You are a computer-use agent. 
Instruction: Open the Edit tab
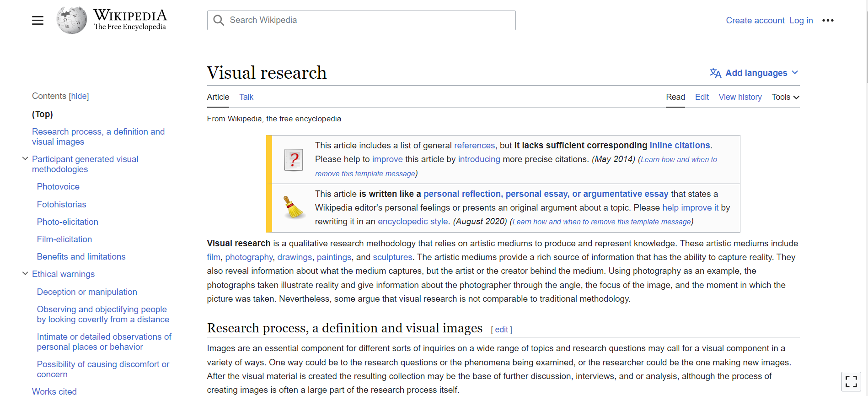click(702, 97)
